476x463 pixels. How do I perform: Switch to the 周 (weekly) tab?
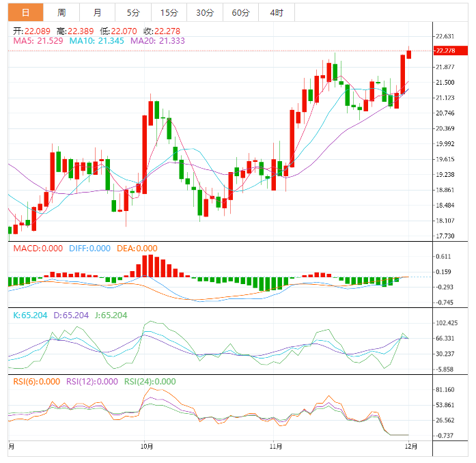pyautogui.click(x=61, y=12)
